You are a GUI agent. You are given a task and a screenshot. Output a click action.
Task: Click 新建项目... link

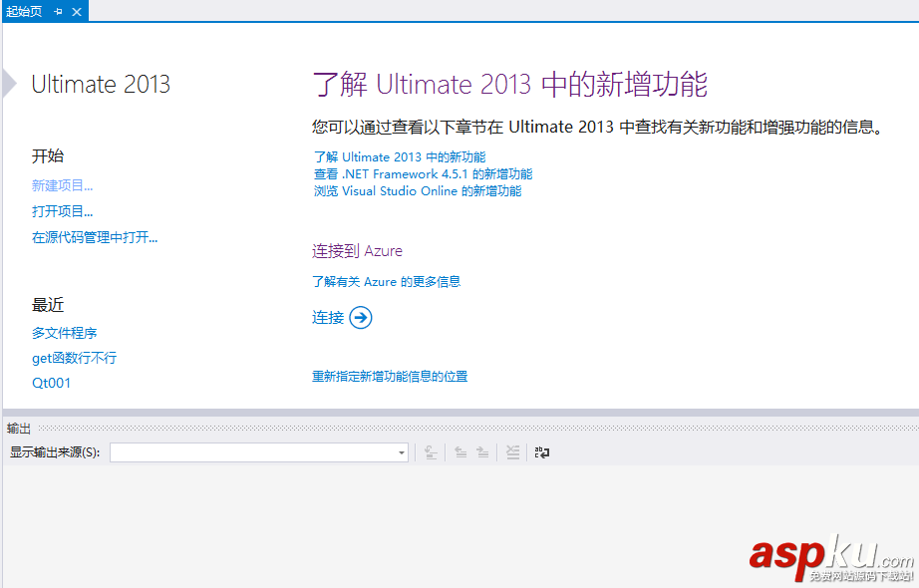[62, 185]
